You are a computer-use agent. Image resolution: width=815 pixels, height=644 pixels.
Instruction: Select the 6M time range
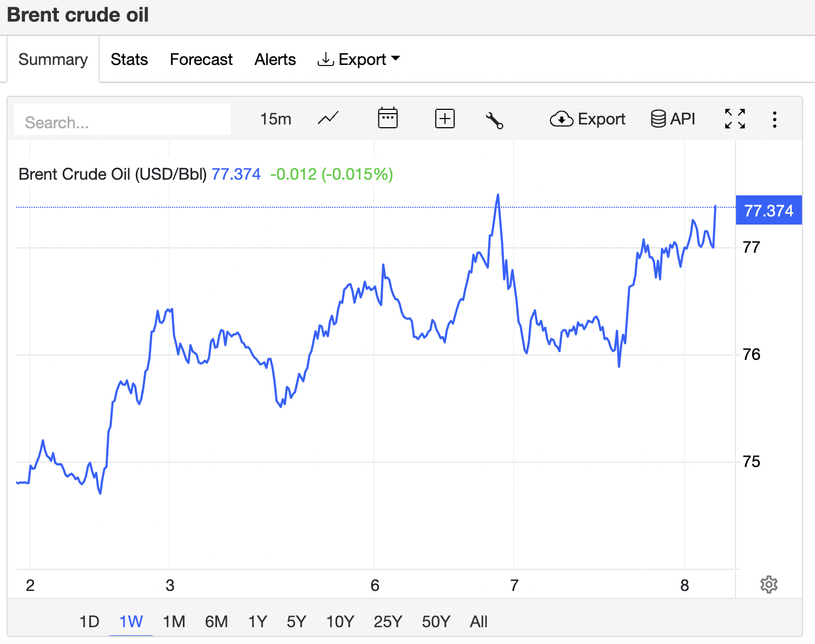[216, 621]
